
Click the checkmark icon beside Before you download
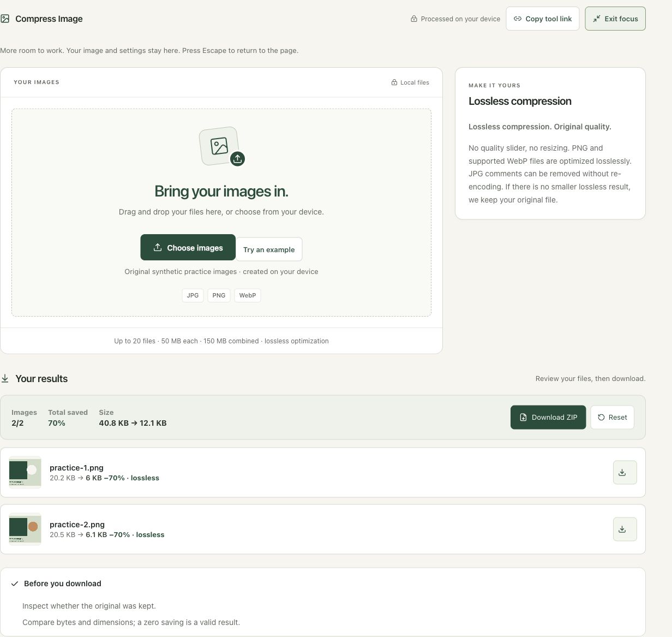coord(15,584)
